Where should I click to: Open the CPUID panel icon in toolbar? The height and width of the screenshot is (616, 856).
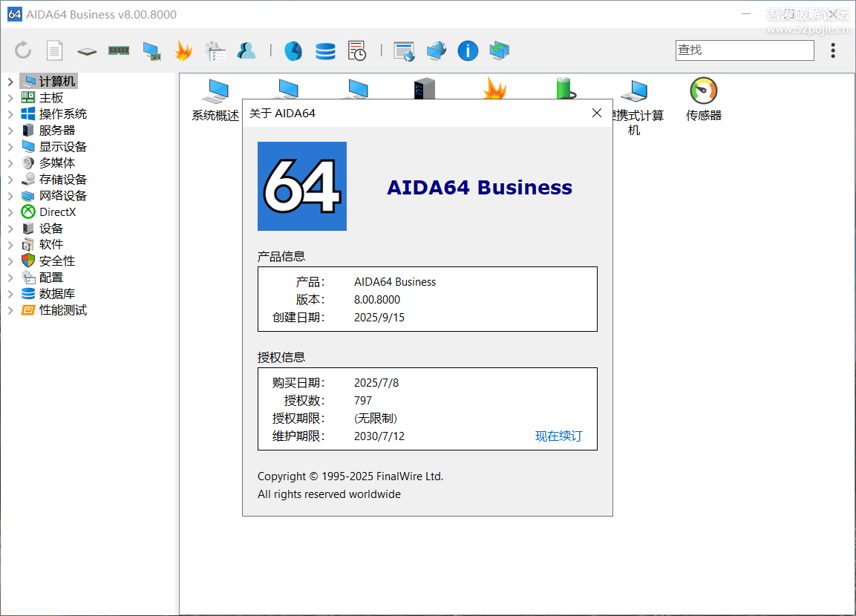tap(86, 50)
